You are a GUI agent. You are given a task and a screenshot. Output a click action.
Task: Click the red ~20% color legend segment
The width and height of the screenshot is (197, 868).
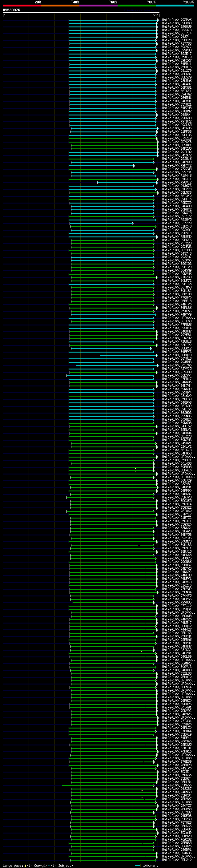22,6
